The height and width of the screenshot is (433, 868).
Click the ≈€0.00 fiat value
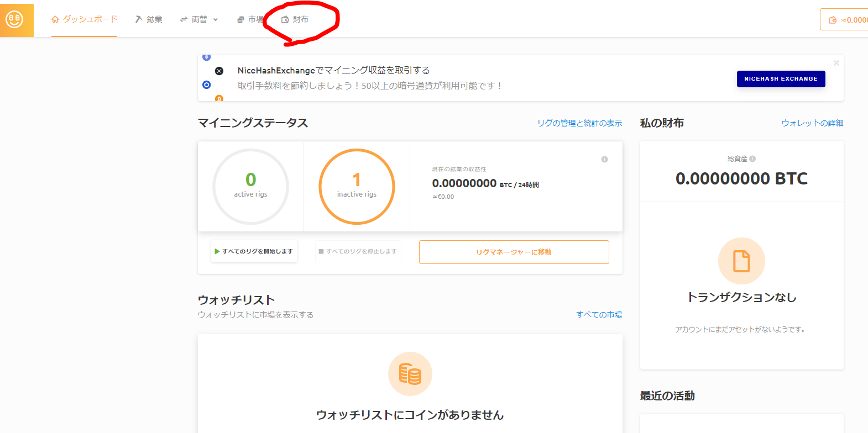click(x=443, y=197)
